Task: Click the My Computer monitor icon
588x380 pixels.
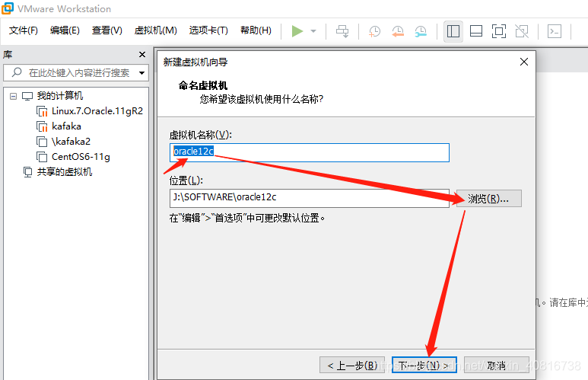Action: pos(27,96)
